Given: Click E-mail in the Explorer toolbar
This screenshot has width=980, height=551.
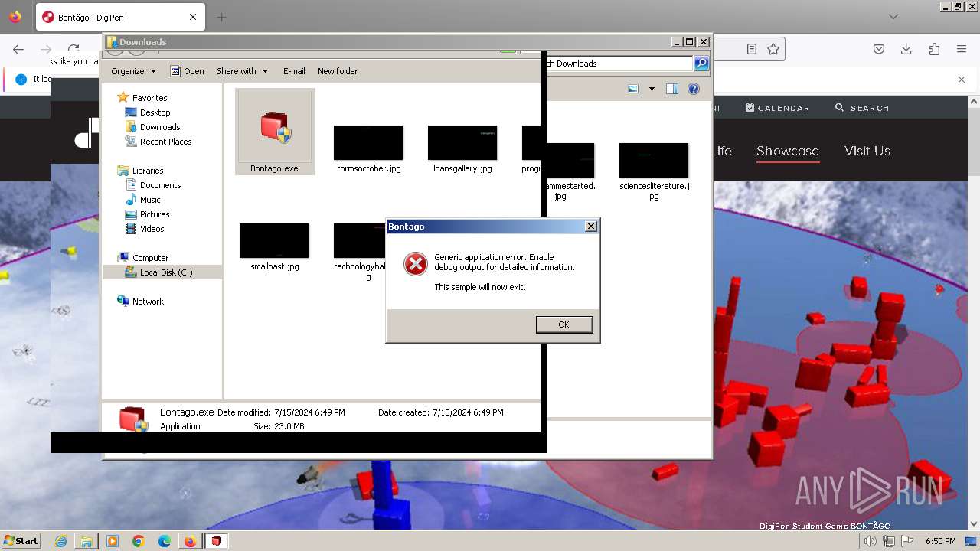Looking at the screenshot, I should 294,71.
